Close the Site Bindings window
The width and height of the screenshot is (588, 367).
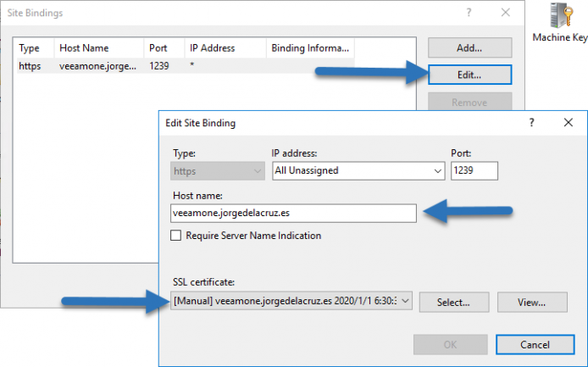coord(506,13)
